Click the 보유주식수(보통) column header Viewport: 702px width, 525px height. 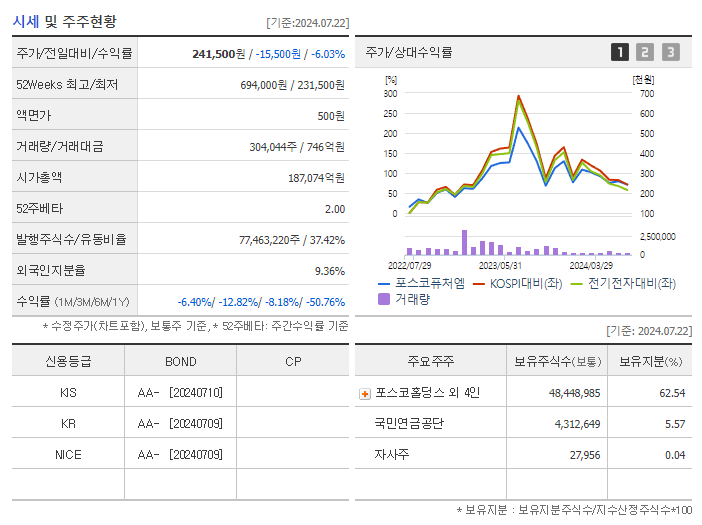tap(557, 362)
